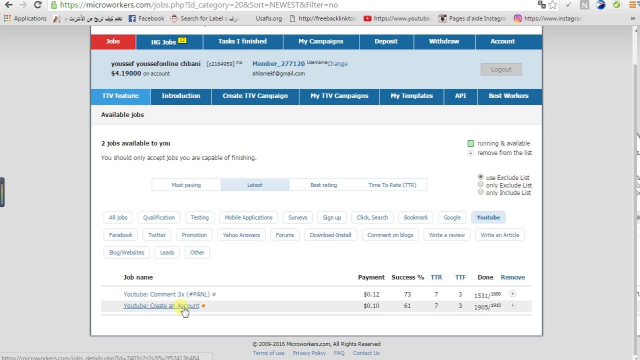Open My Templates tab
The height and width of the screenshot is (360, 640).
click(x=411, y=96)
